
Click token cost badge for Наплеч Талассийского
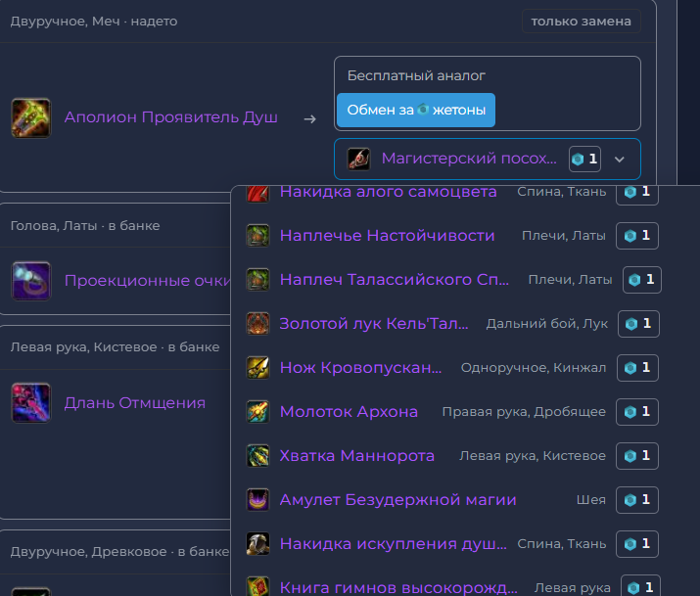tap(642, 280)
